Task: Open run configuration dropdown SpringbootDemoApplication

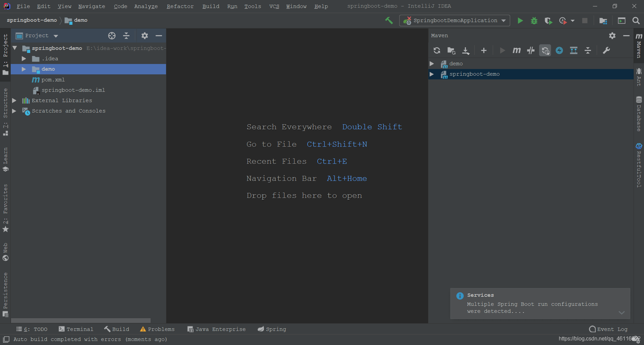Action: tap(454, 20)
